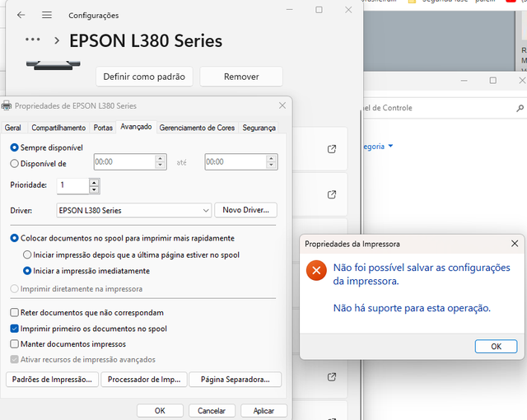The width and height of the screenshot is (527, 420).
Task: Open the breadcrumb ellipsis in Configurações
Action: pos(33,40)
